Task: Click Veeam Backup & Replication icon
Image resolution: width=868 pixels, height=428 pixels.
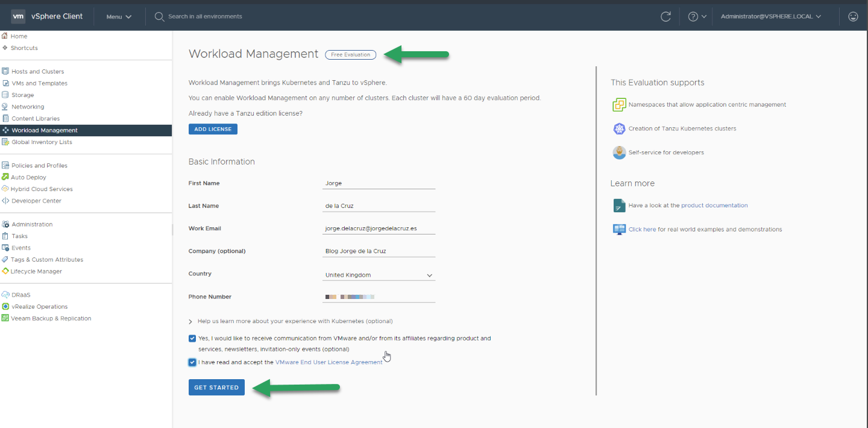Action: [x=5, y=318]
